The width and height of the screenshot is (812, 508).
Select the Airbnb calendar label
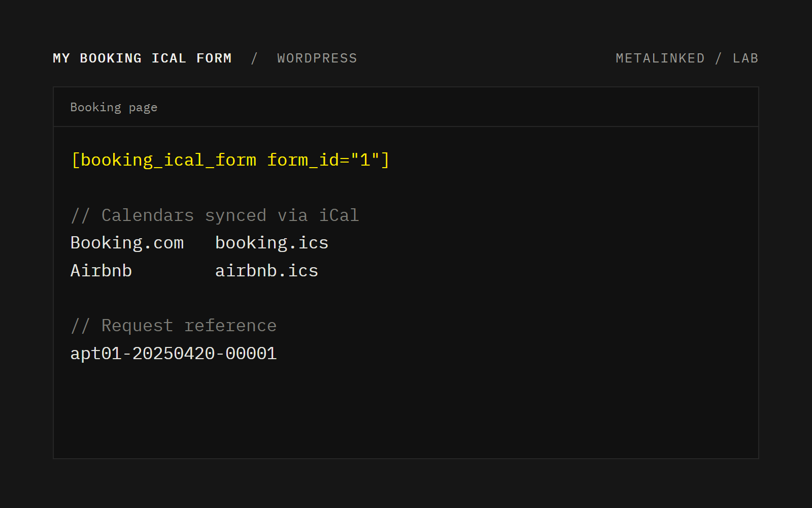click(x=101, y=271)
